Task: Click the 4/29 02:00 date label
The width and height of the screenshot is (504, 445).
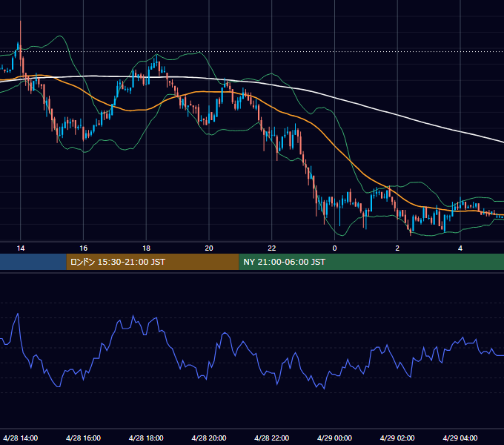Action: click(x=397, y=438)
